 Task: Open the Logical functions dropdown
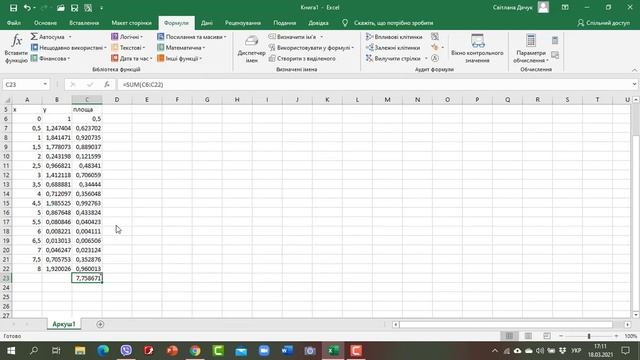(x=127, y=37)
